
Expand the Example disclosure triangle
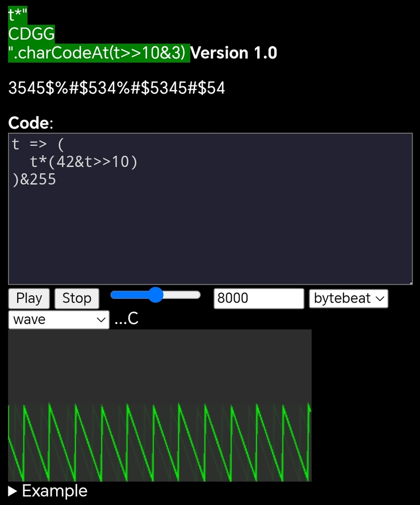pos(13,491)
